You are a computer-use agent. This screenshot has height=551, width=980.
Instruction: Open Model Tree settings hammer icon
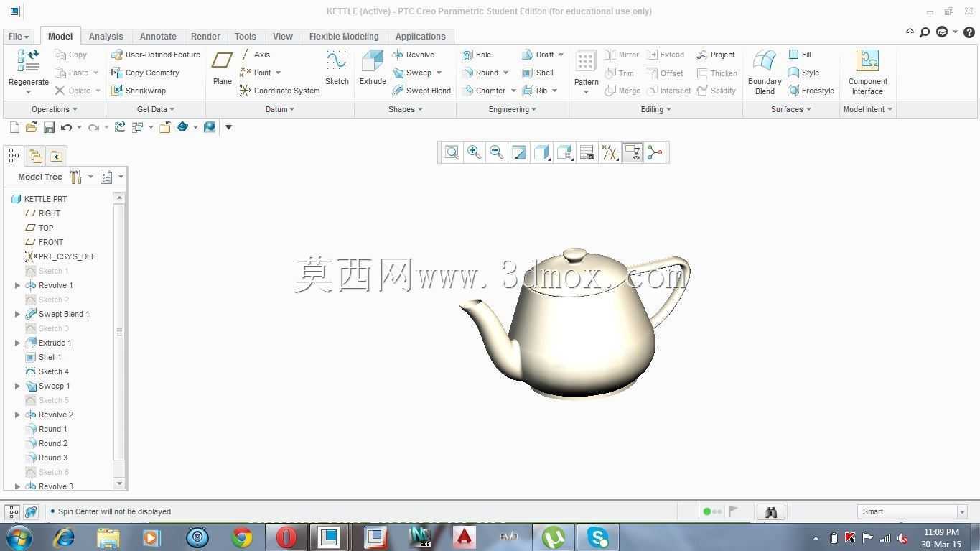tap(75, 177)
